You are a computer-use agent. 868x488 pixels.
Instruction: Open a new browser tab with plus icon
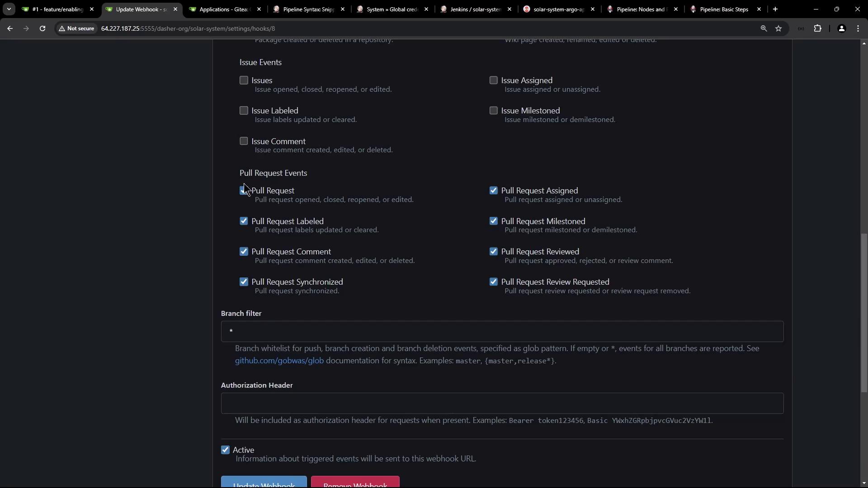[x=775, y=9]
